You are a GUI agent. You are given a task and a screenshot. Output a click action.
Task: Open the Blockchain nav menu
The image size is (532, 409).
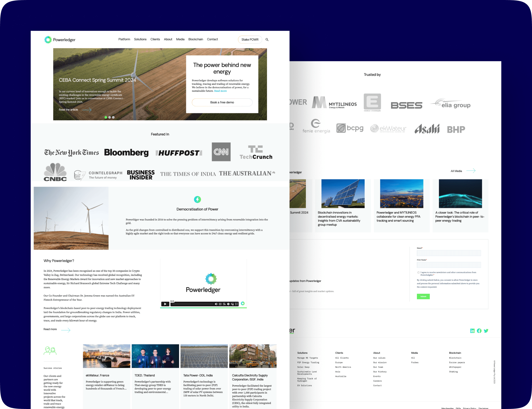196,39
